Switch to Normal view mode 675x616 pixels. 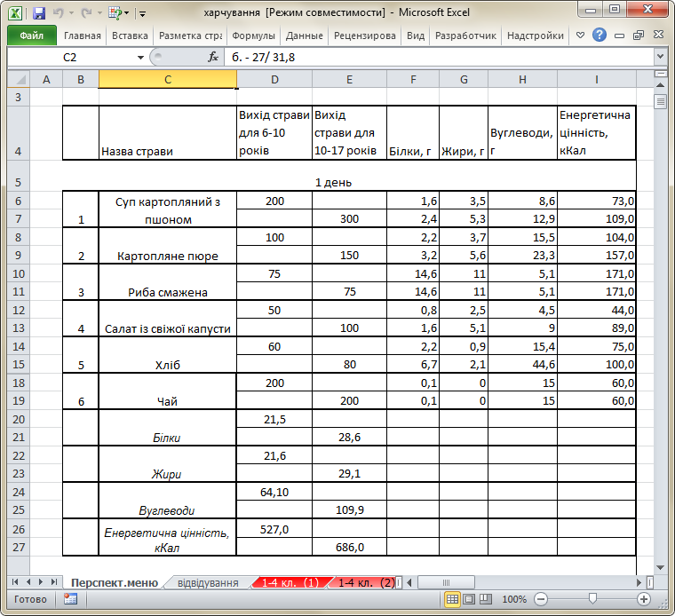click(452, 599)
